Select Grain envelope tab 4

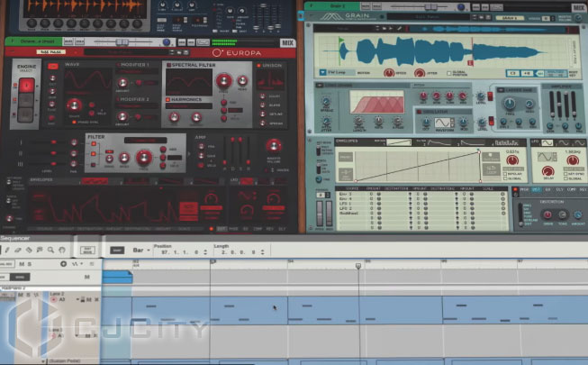(506, 142)
